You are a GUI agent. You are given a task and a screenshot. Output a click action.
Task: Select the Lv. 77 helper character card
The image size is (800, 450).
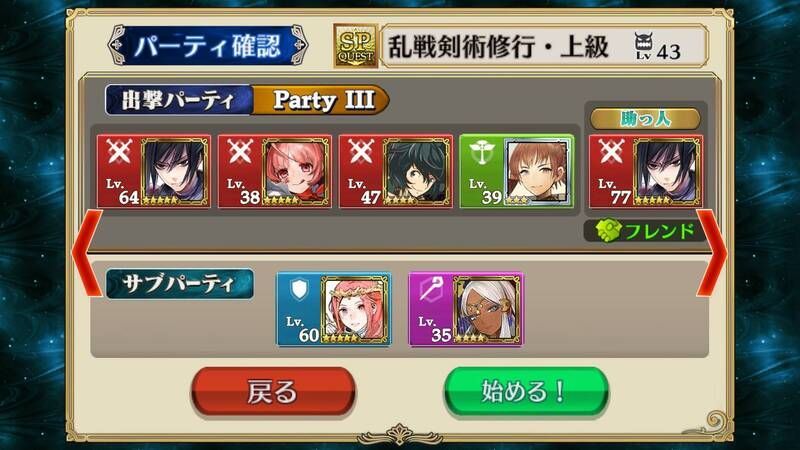(646, 171)
